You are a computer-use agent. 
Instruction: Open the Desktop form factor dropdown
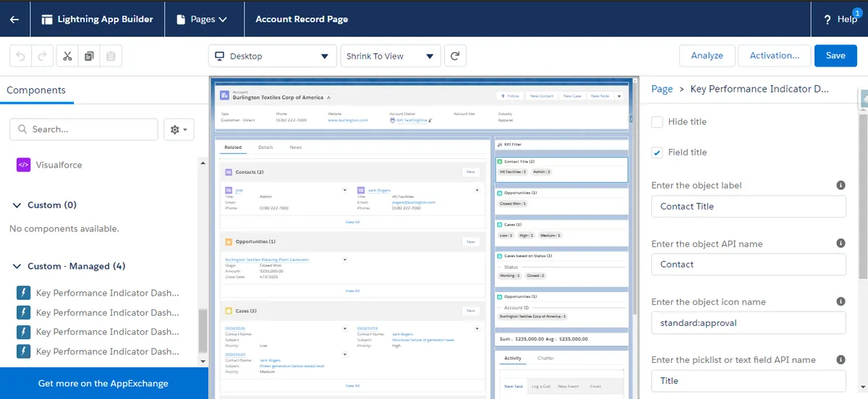[273, 56]
